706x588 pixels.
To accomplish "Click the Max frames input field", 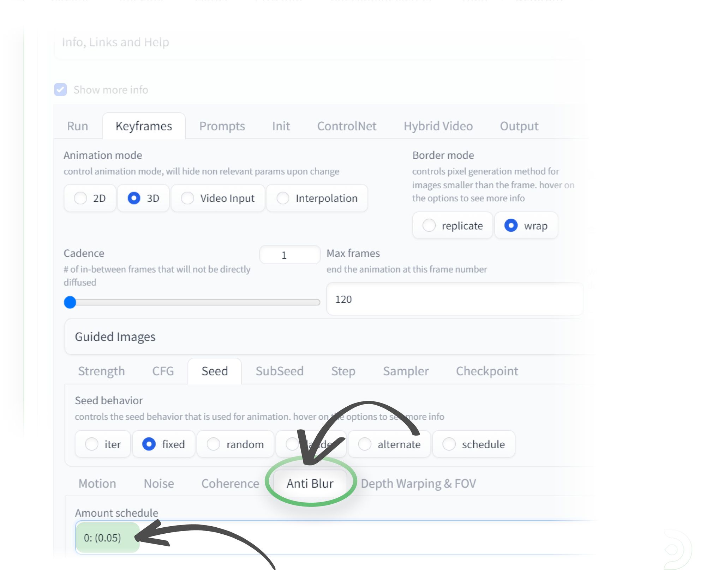I will [455, 299].
